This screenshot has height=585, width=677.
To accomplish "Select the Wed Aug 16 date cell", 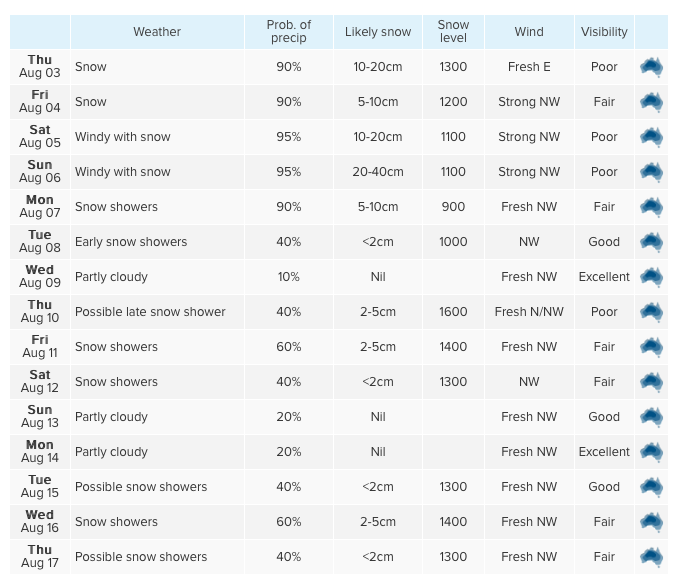I will point(40,522).
